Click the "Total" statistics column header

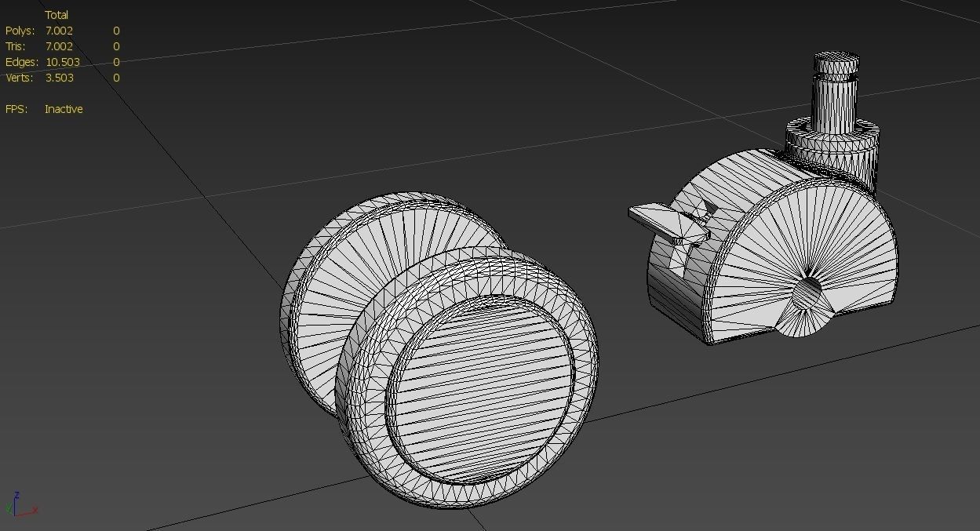click(x=56, y=15)
